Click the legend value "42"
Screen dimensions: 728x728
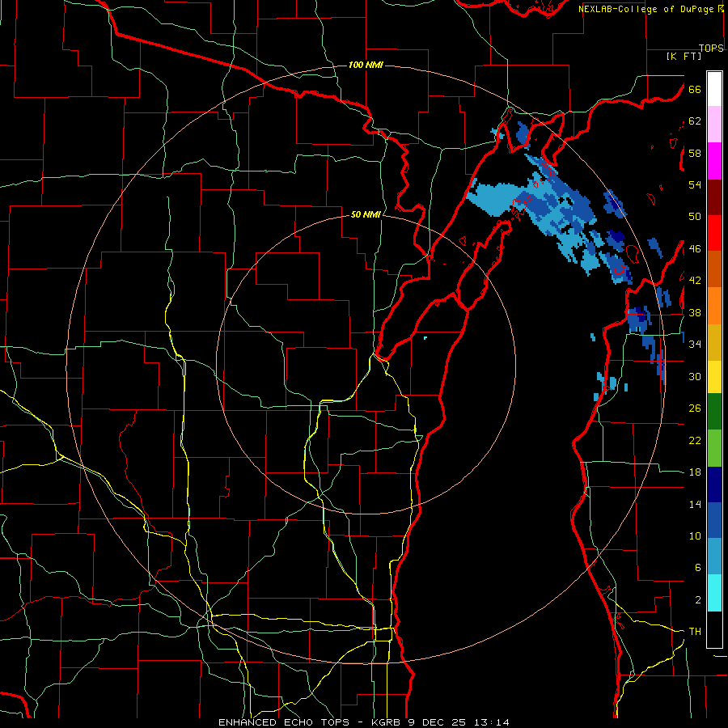coord(695,281)
